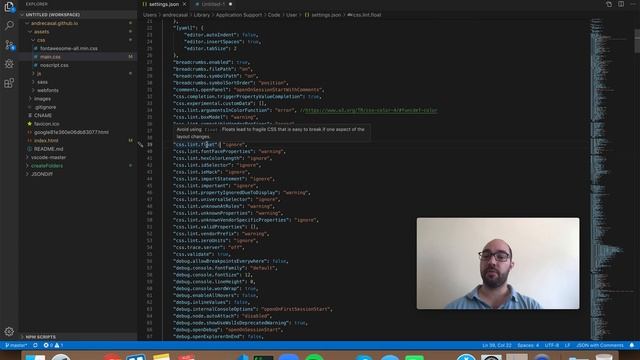Click the Open Changes icon in editor toolbar
Viewport: 640px width, 360px height.
click(609, 4)
